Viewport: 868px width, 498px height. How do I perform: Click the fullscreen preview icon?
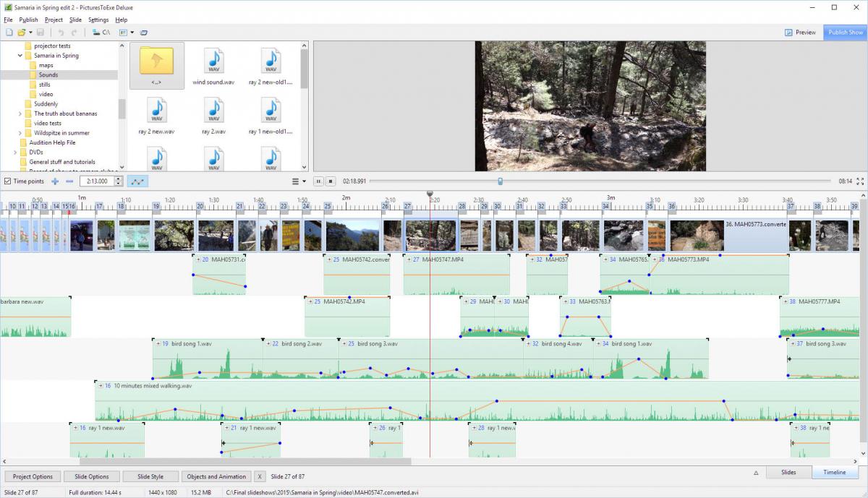(860, 181)
